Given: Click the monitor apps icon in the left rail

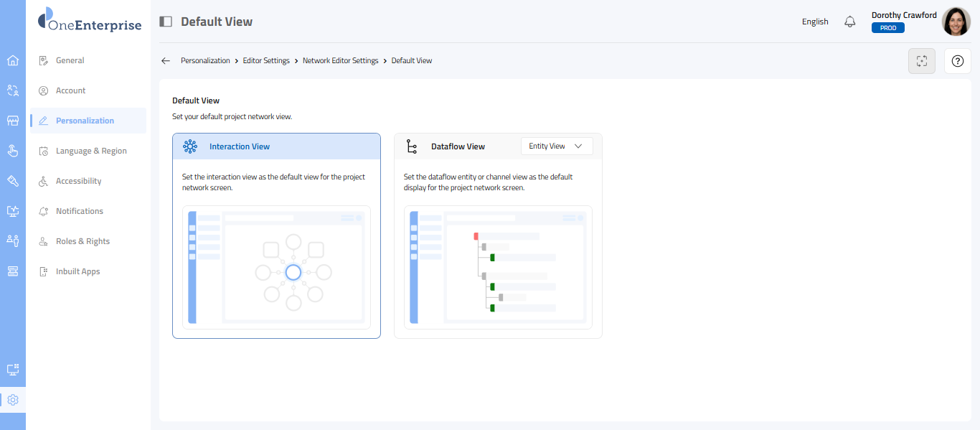Looking at the screenshot, I should point(12,370).
